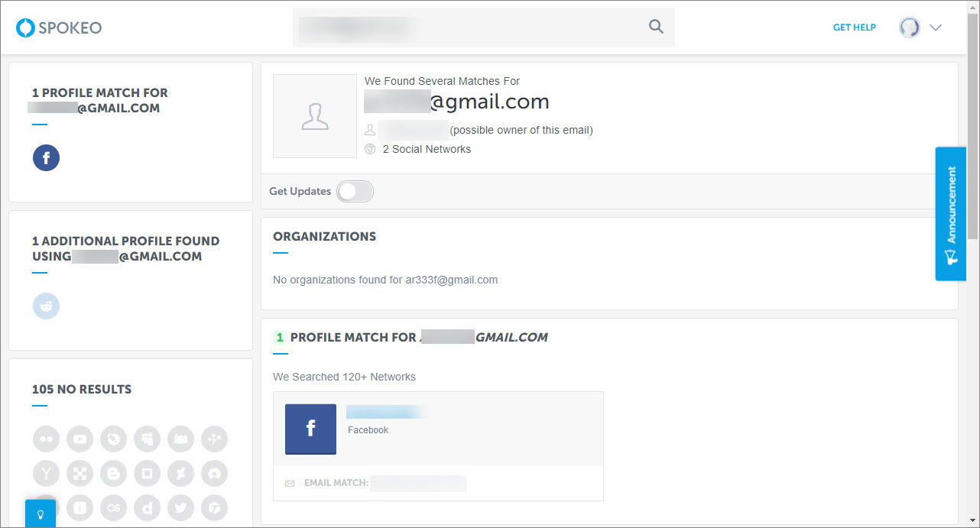Viewport: 980px width, 528px height.
Task: Click the Y-shaped network icon
Action: tap(46, 473)
